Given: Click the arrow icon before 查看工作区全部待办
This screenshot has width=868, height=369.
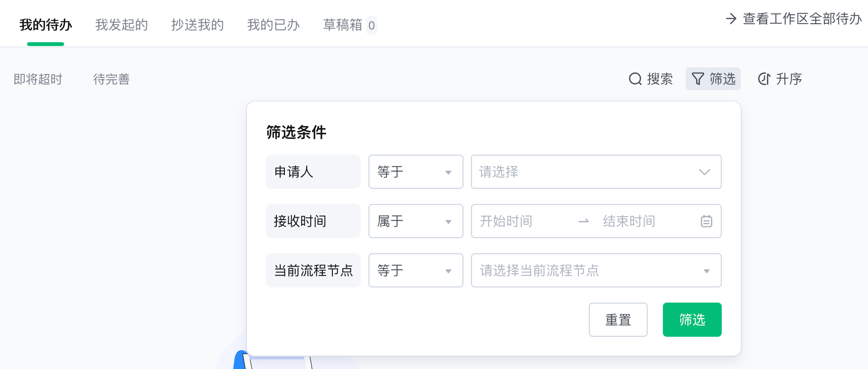Looking at the screenshot, I should coord(731,18).
